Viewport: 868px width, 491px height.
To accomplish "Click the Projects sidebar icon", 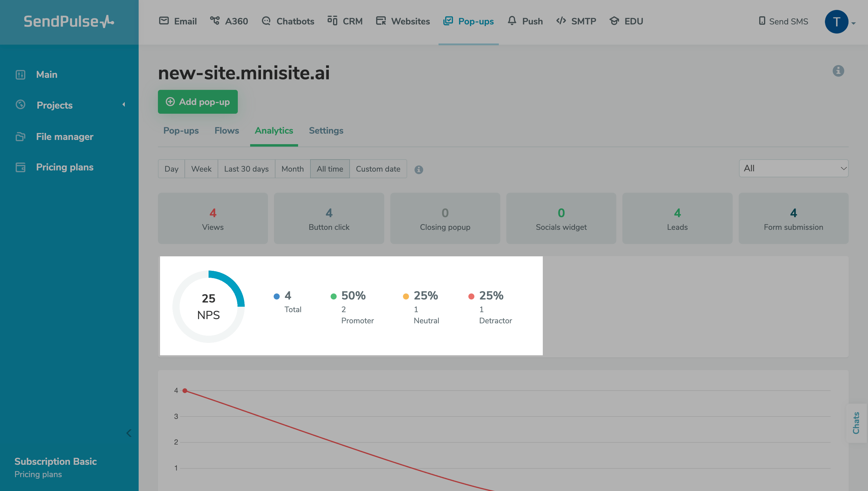I will click(x=20, y=105).
